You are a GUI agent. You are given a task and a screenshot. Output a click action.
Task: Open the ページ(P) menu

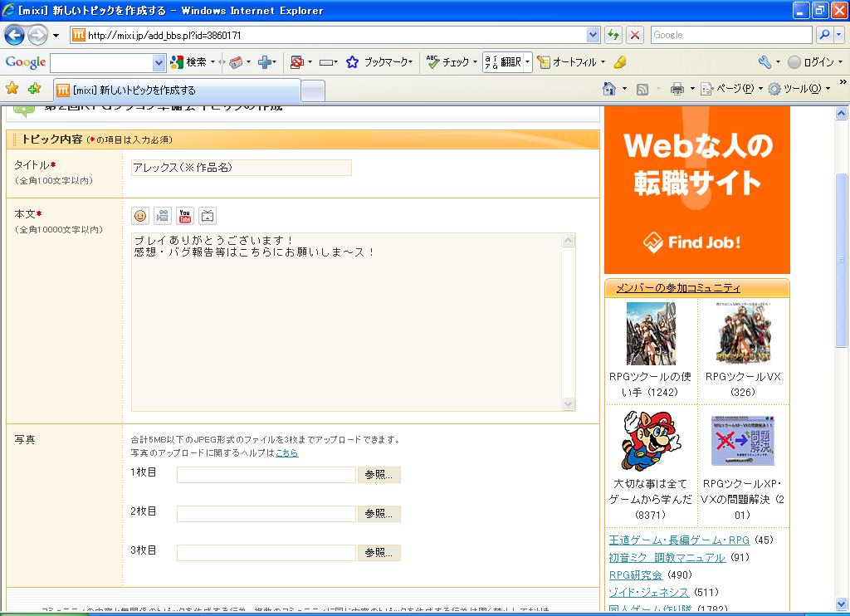tap(728, 89)
